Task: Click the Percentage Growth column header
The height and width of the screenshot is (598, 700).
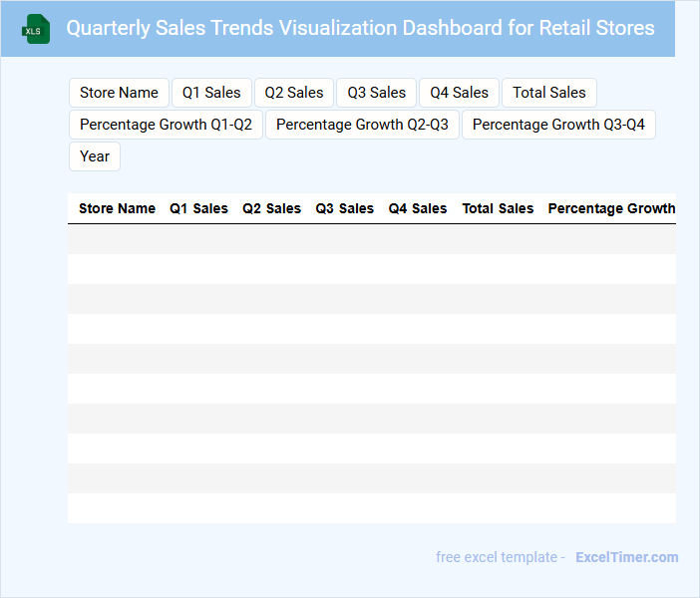Action: coord(611,209)
